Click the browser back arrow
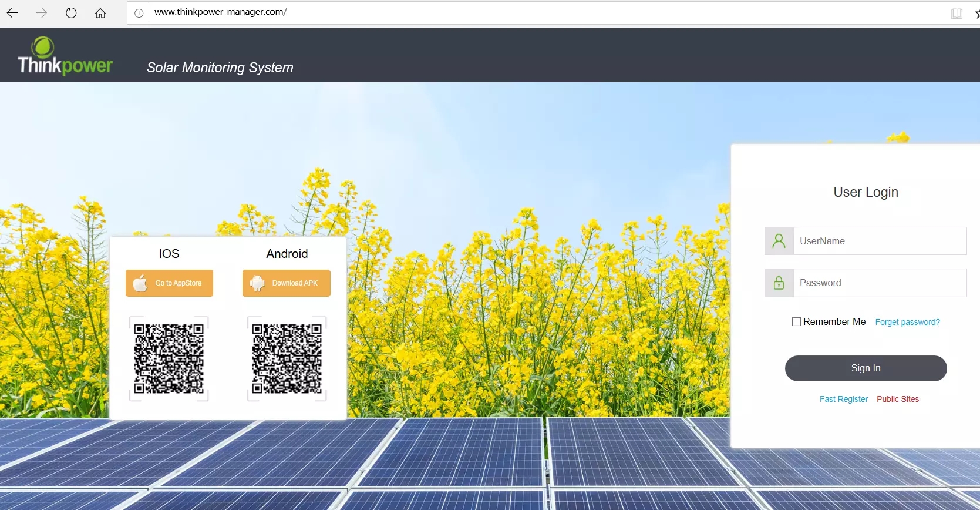The image size is (980, 510). (x=12, y=13)
